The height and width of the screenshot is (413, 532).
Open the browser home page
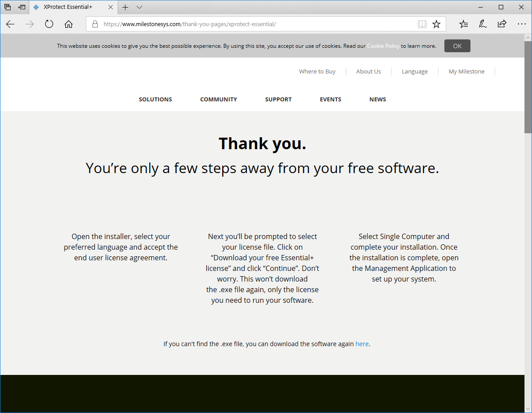coord(69,24)
